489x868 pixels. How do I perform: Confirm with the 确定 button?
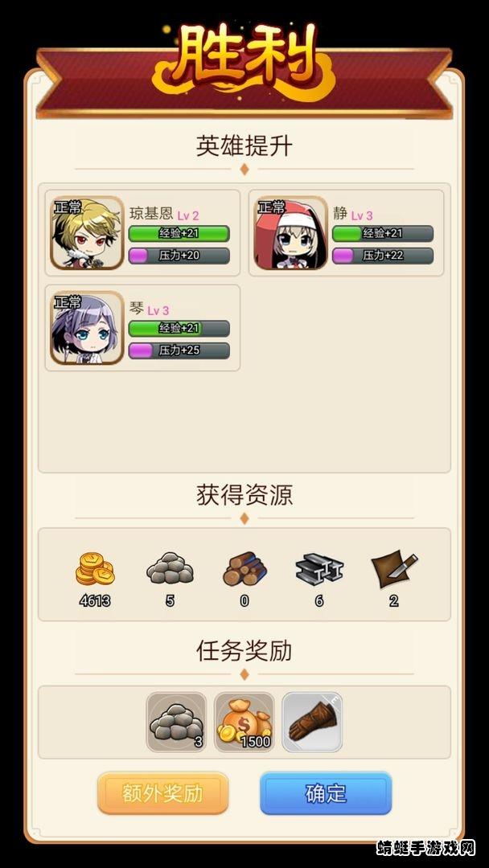tap(326, 793)
